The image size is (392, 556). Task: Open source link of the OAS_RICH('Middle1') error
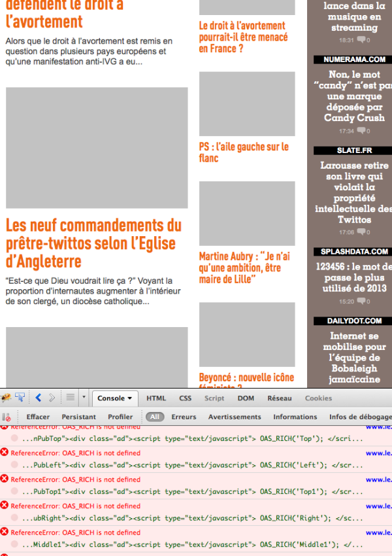pos(378,532)
